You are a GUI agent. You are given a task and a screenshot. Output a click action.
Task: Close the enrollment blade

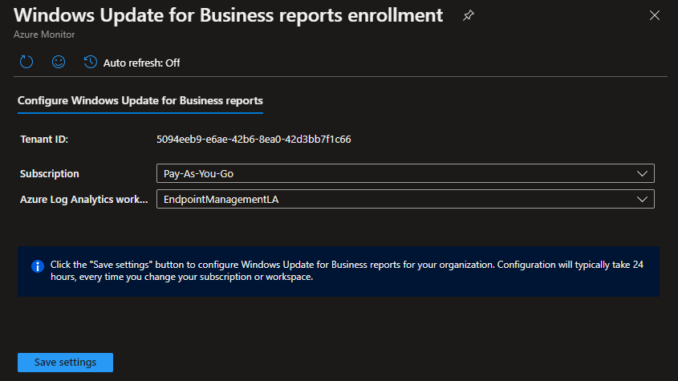pos(655,16)
